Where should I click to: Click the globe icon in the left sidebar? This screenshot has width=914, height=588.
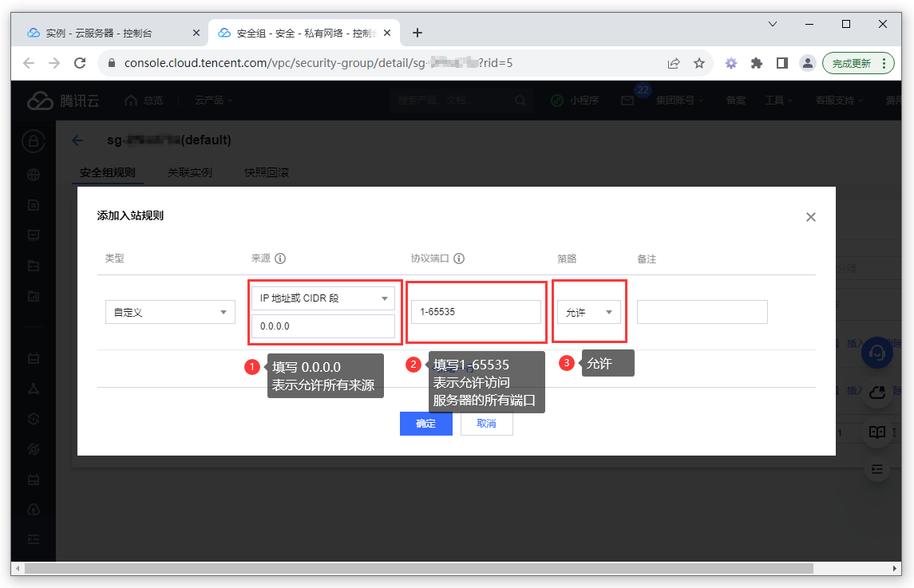click(x=32, y=174)
